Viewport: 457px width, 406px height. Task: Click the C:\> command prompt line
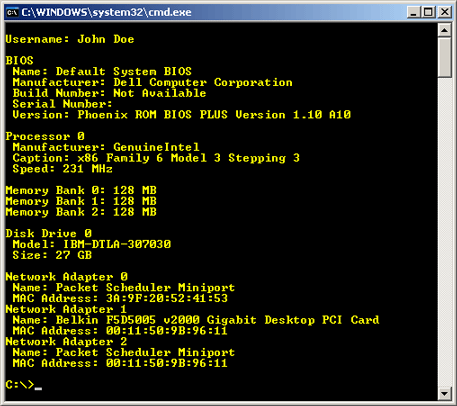(x=24, y=384)
